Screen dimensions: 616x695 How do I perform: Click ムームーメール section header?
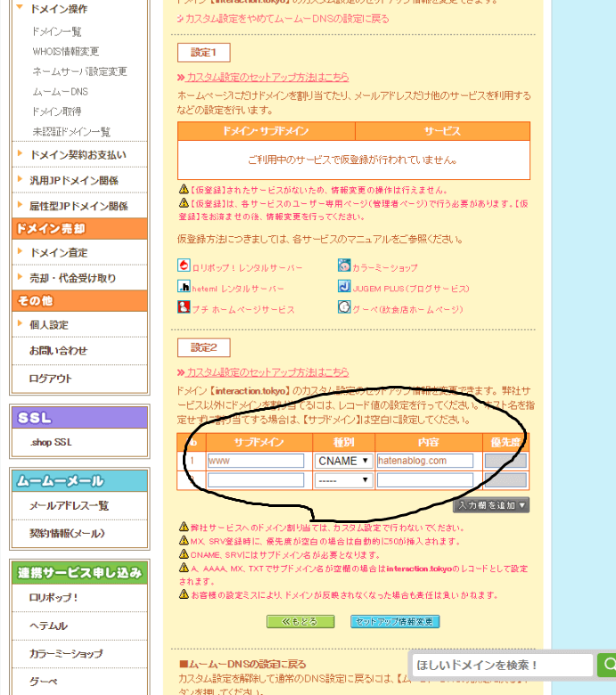pos(80,481)
